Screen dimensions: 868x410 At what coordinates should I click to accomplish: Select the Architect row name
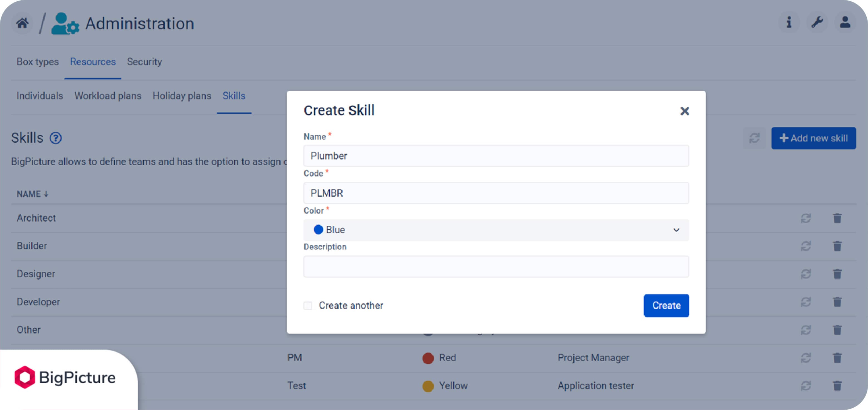coord(36,218)
